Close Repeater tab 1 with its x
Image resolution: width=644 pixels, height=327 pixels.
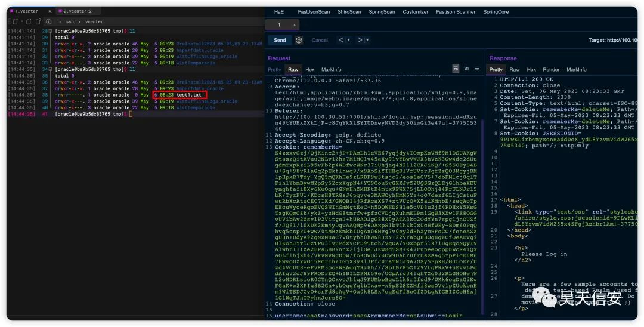pyautogui.click(x=294, y=25)
